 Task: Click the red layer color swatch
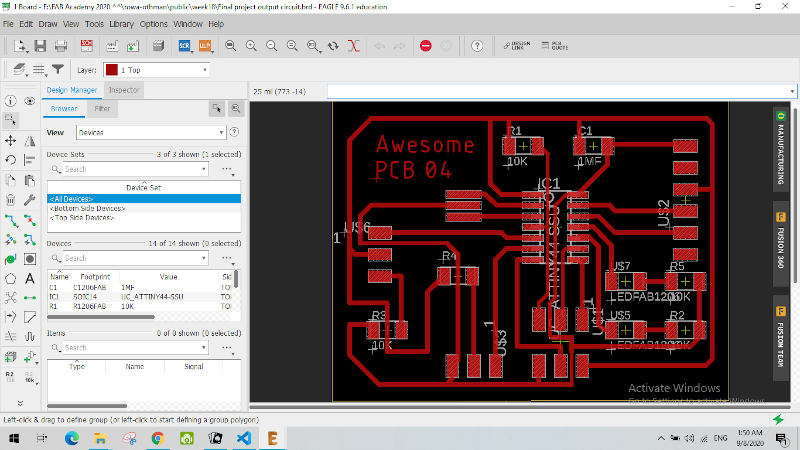111,70
